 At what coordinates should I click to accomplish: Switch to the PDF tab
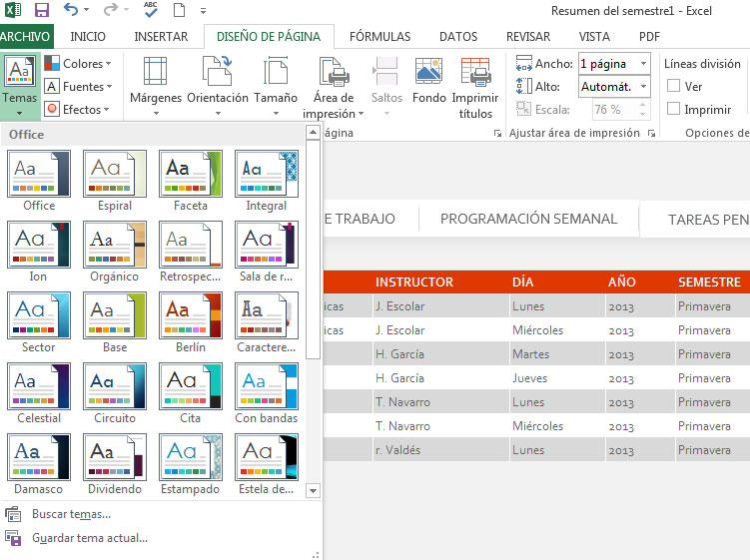(x=649, y=36)
